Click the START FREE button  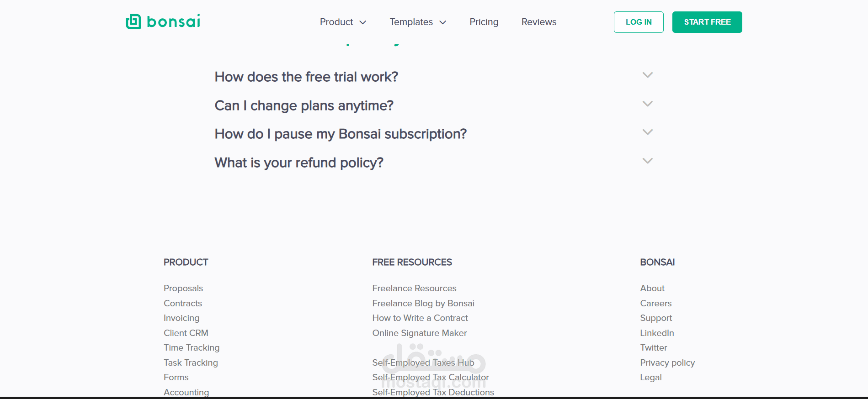(x=707, y=22)
